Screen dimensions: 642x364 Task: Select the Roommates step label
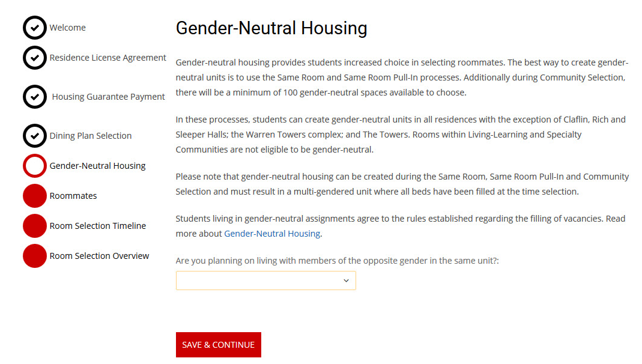point(73,196)
